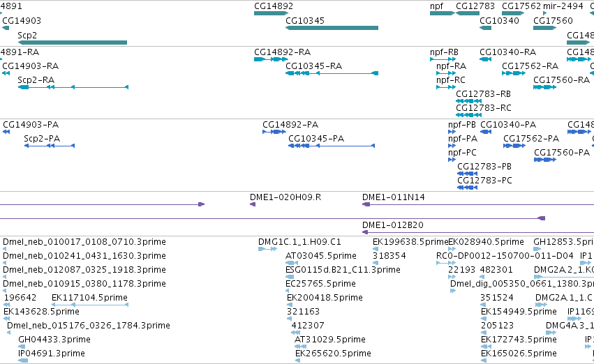Image resolution: width=594 pixels, height=364 pixels.
Task: Click the DME1-011N14 BAC feature
Action: [x=478, y=204]
